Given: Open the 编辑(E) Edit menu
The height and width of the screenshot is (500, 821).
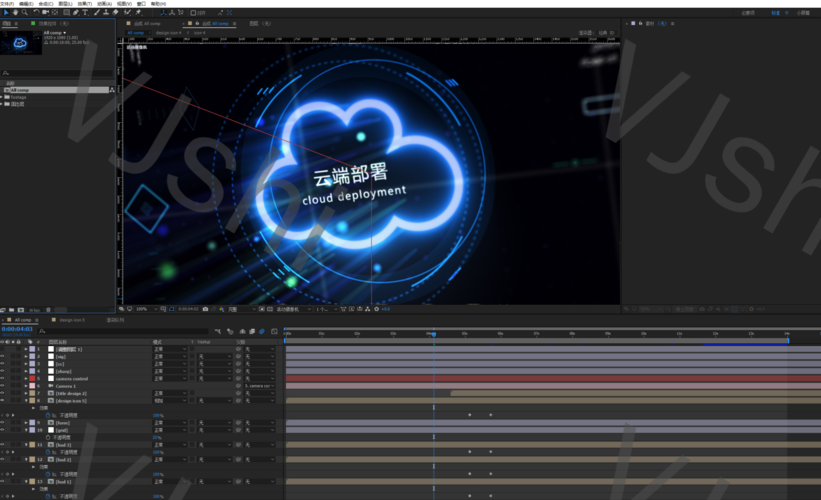Looking at the screenshot, I should click(26, 4).
